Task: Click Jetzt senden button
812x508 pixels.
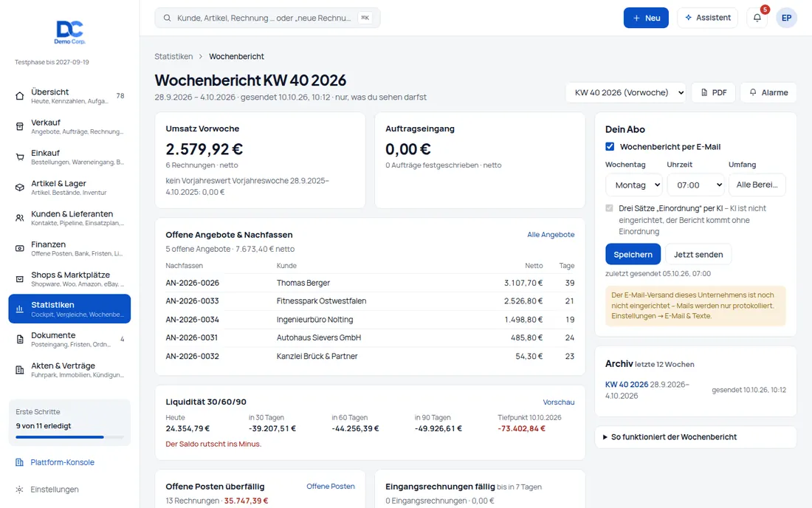Action: [698, 254]
